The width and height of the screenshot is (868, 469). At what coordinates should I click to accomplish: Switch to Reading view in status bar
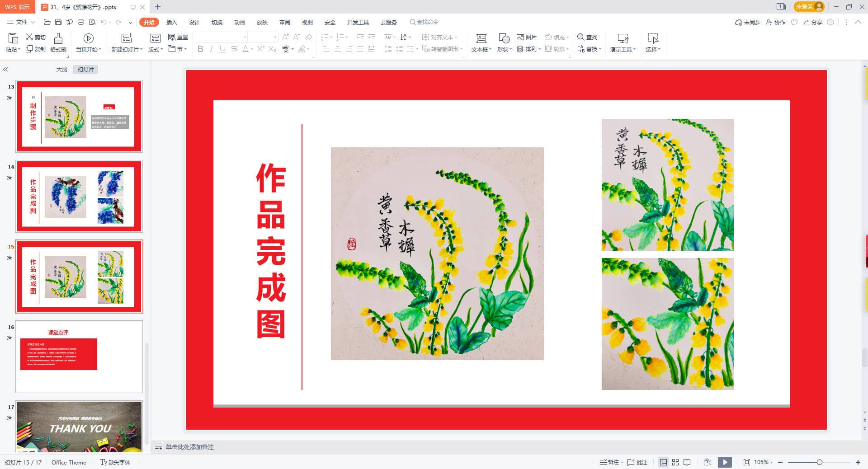[687, 462]
